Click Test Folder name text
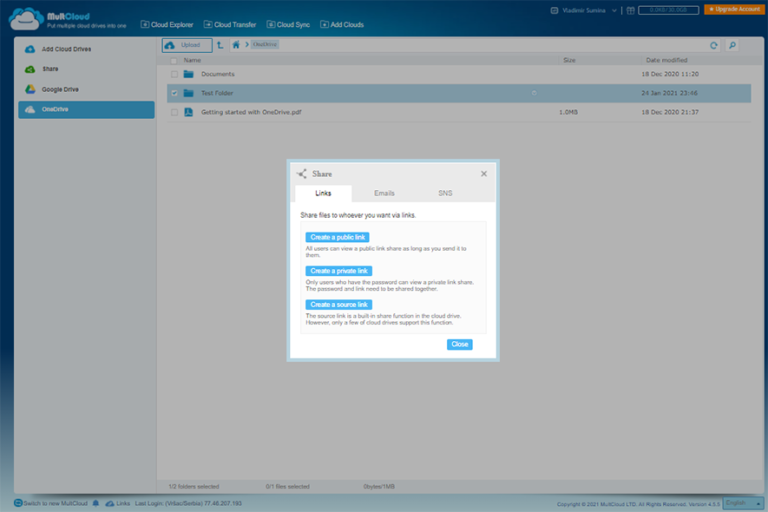Viewport: 768px width, 512px height. coord(217,93)
